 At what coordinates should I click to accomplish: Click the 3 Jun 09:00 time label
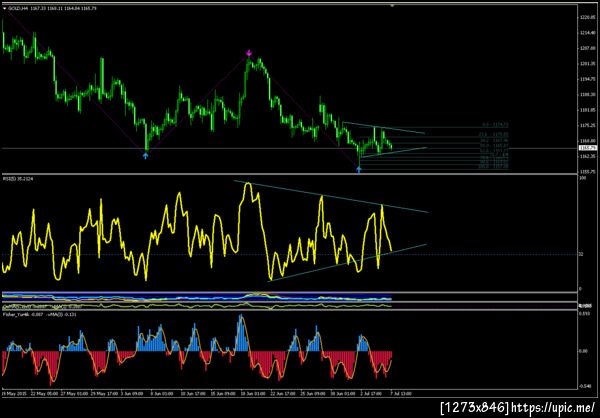(132, 394)
